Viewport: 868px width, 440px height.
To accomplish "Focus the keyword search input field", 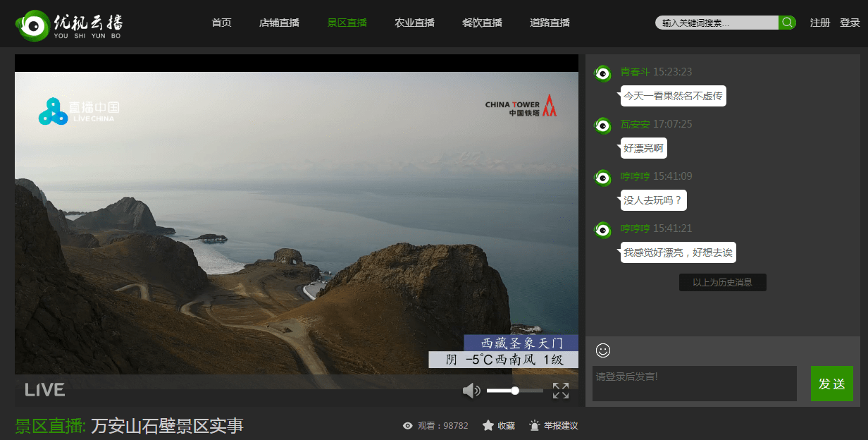I will [717, 23].
